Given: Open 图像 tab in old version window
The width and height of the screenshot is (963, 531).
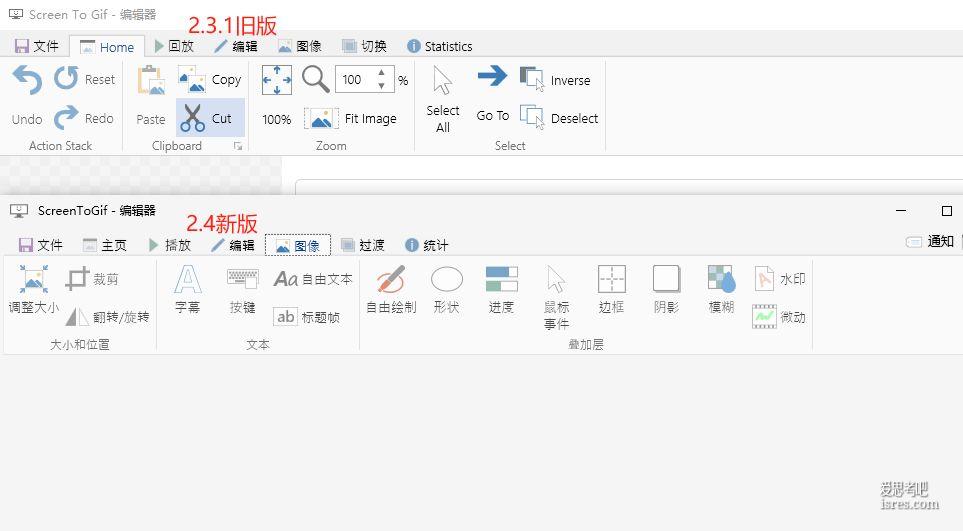Looking at the screenshot, I should [x=300, y=46].
